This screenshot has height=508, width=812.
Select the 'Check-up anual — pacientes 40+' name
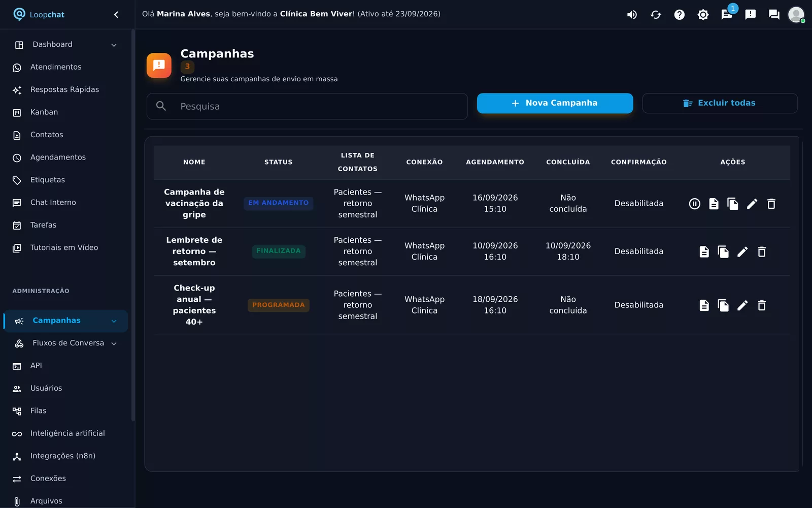click(194, 305)
